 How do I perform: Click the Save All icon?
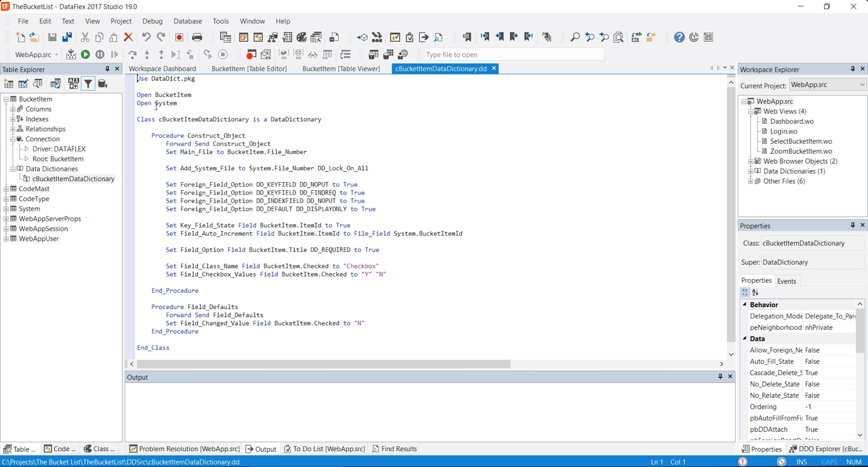[67, 37]
